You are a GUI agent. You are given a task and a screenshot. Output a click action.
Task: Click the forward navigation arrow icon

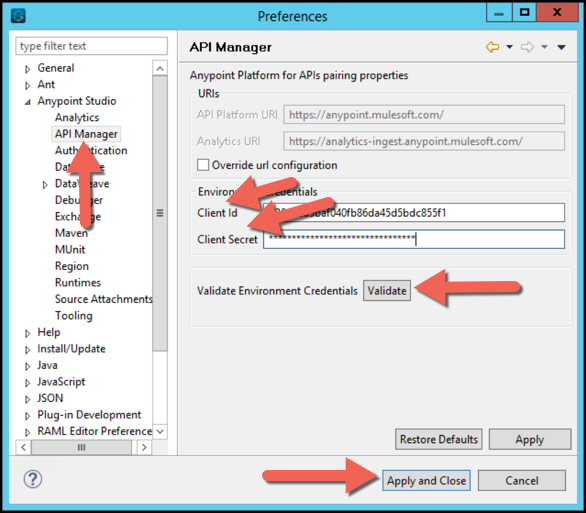527,47
